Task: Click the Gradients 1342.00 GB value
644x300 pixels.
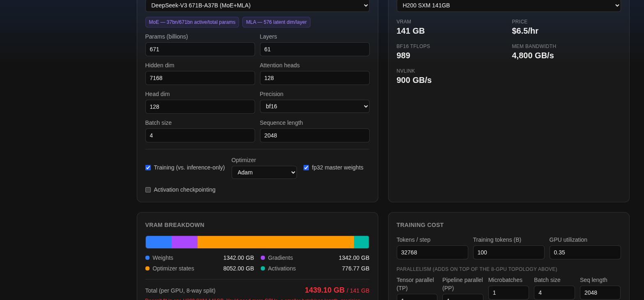Action: (x=354, y=258)
